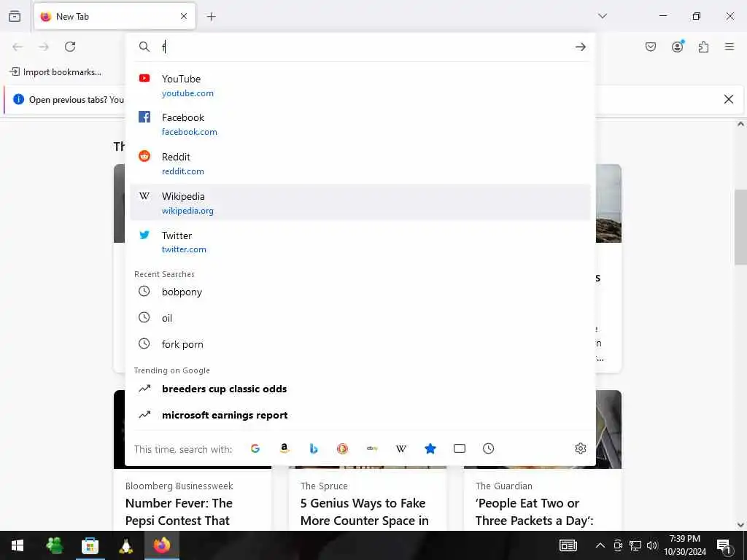The image size is (747, 560).
Task: Open the application hamburger menu
Action: (729, 47)
